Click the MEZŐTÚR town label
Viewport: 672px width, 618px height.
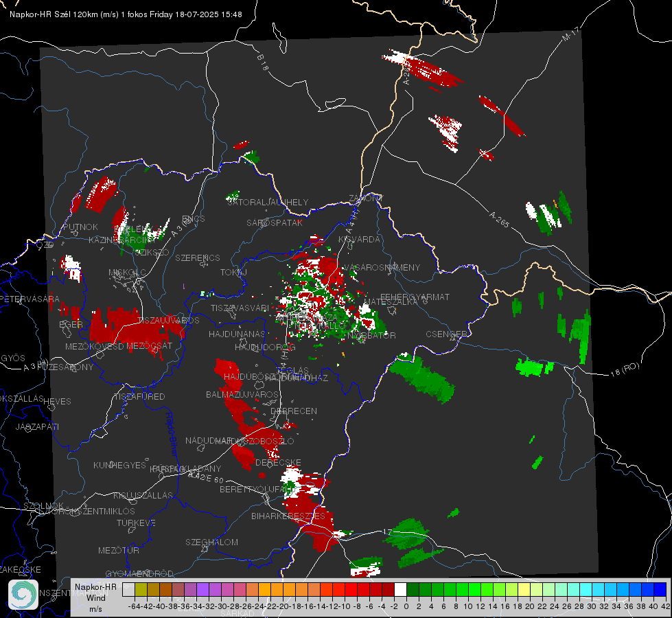point(119,550)
